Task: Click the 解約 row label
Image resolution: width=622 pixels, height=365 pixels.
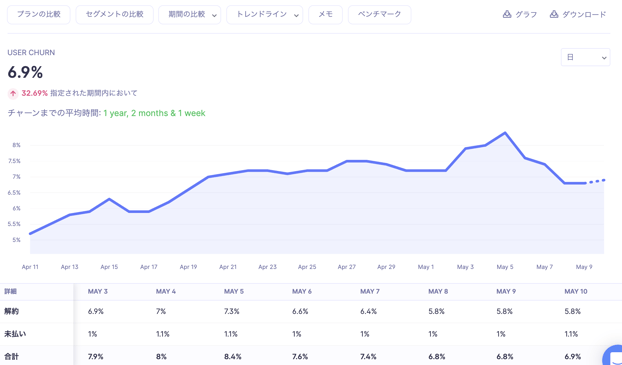Action: (x=12, y=311)
